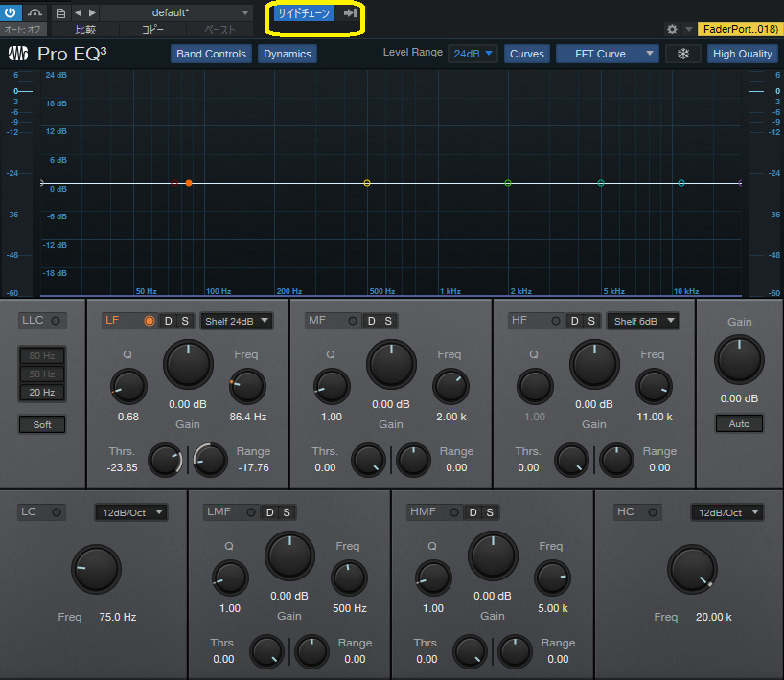784x680 pixels.
Task: Open the plugin settings gear icon
Action: click(672, 30)
